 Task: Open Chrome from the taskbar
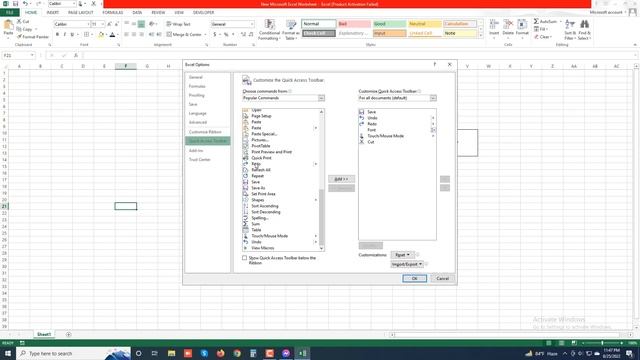pos(237,353)
